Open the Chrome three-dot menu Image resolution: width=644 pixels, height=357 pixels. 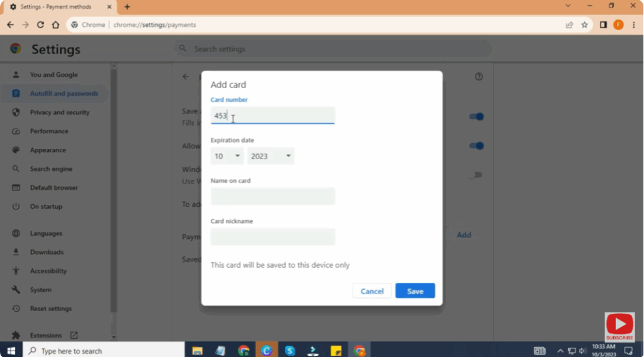[x=634, y=25]
